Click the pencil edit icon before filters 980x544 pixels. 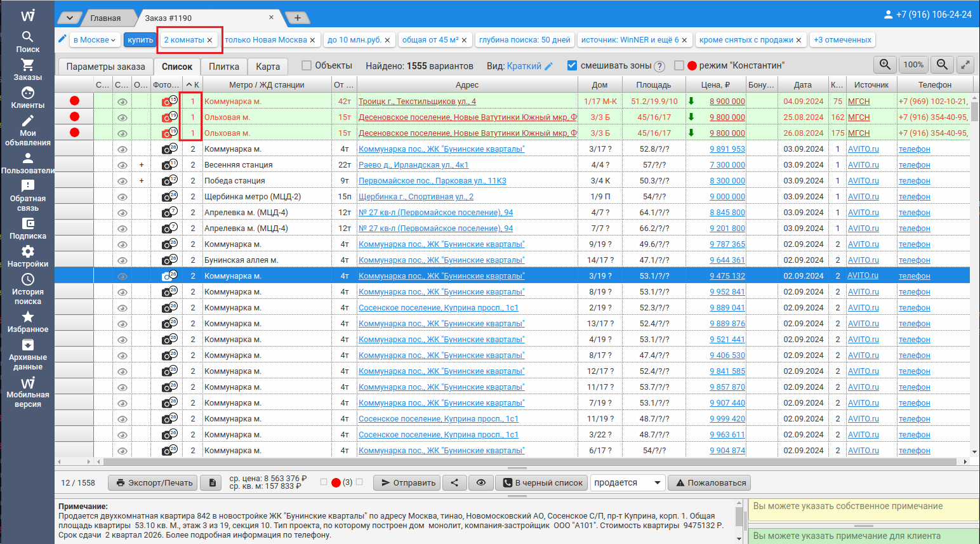[x=62, y=39]
